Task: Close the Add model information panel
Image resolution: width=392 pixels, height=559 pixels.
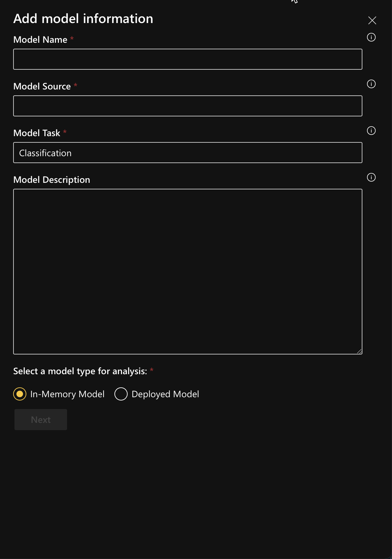Action: 372,20
